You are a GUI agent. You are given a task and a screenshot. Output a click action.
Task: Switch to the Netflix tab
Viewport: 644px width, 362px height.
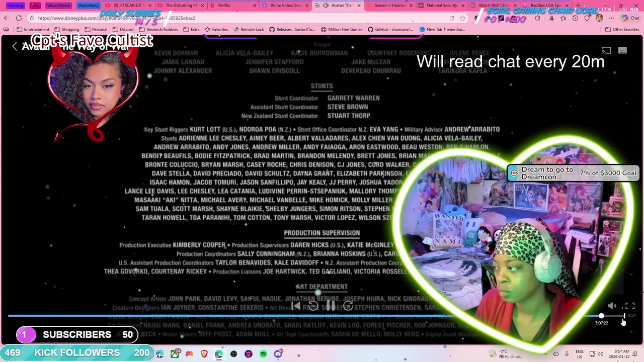[x=233, y=6]
